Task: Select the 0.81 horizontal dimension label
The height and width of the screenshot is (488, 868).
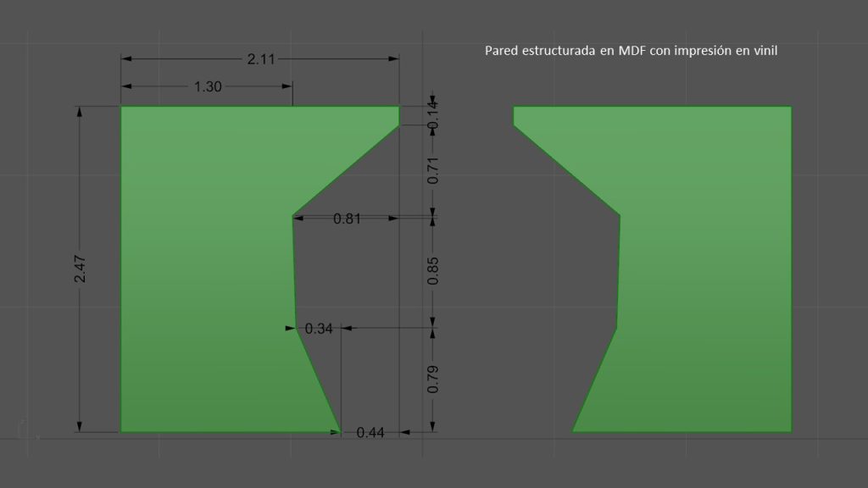Action: pos(347,219)
